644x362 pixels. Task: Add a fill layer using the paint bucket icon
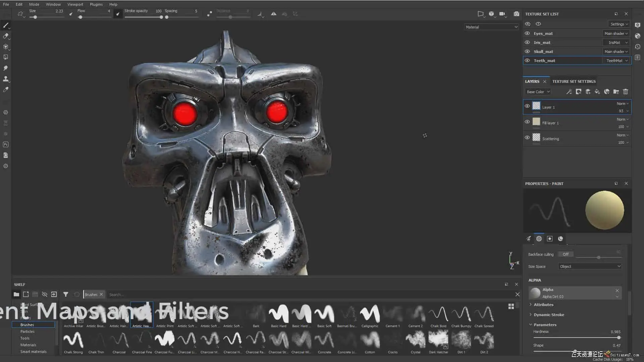[x=597, y=92]
